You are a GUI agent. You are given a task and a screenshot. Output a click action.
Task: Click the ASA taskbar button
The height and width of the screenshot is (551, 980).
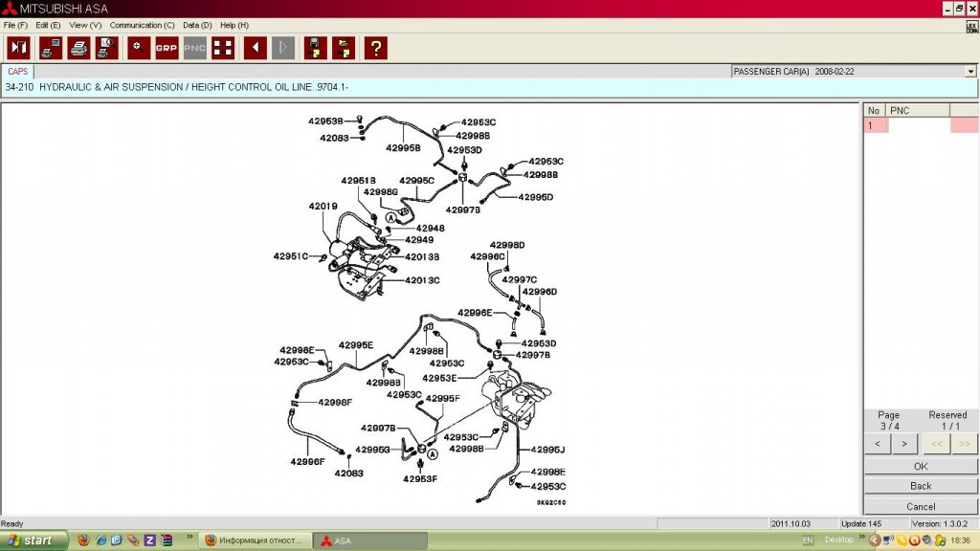(x=370, y=540)
